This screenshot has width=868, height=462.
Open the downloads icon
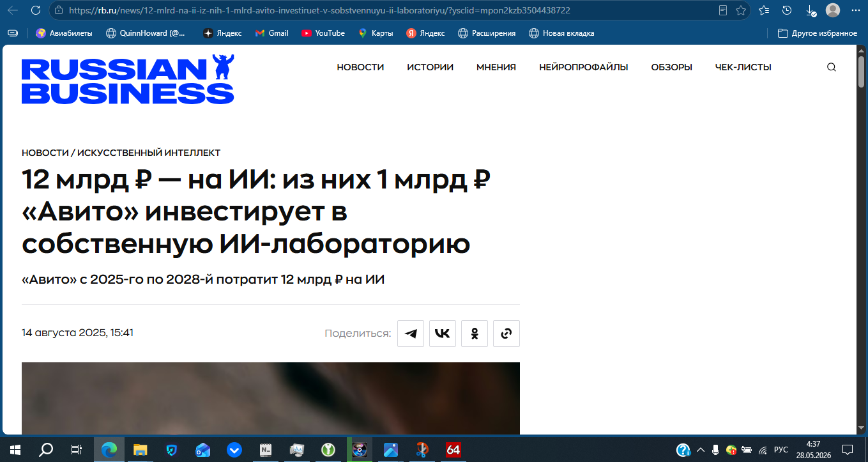811,10
